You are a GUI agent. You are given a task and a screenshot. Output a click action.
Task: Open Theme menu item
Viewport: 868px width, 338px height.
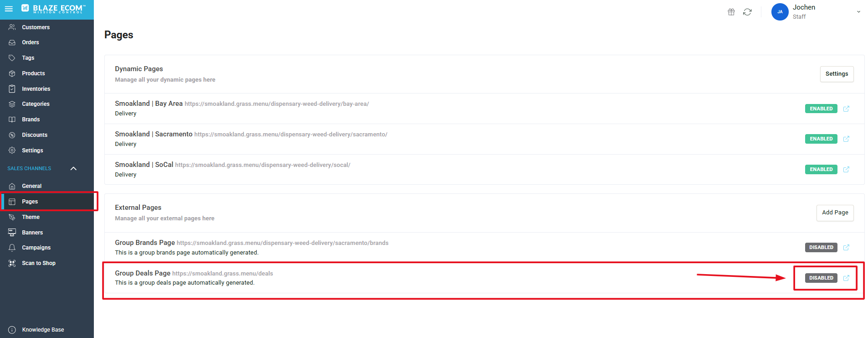47,217
